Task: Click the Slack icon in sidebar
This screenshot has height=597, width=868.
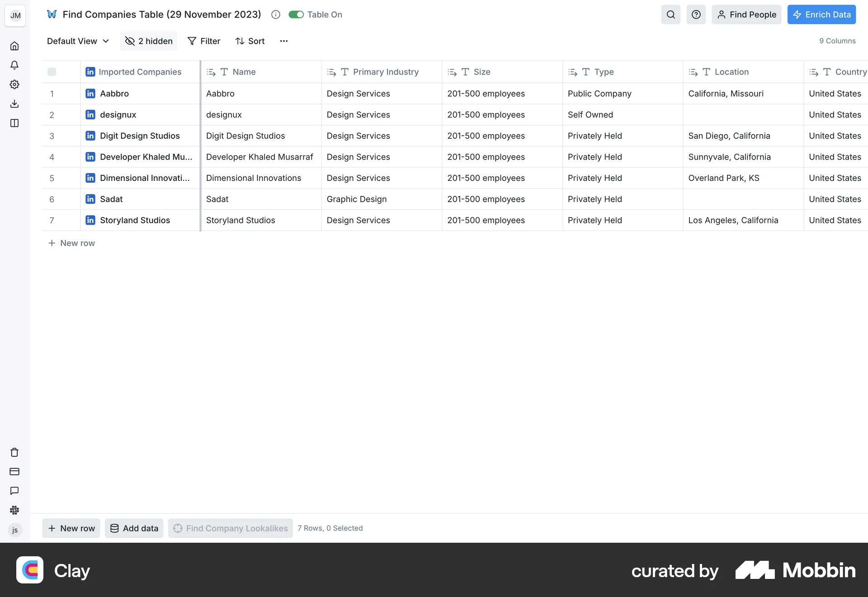Action: 14,510
